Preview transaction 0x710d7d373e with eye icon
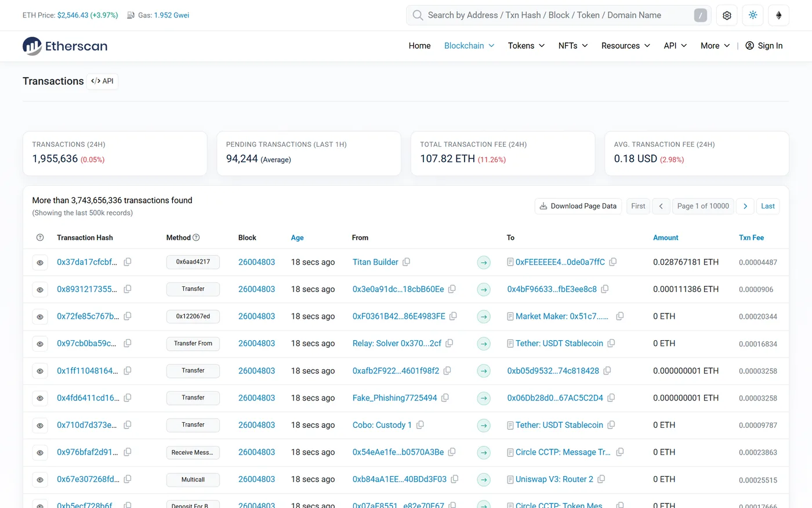Screen dimensions: 812x508 [40, 426]
